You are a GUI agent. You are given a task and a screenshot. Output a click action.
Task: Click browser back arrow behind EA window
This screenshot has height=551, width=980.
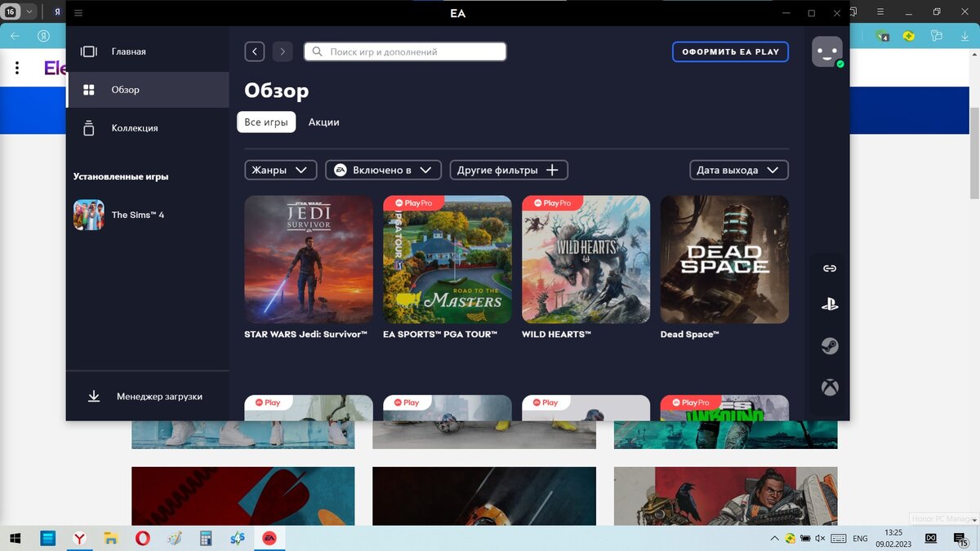pyautogui.click(x=15, y=36)
